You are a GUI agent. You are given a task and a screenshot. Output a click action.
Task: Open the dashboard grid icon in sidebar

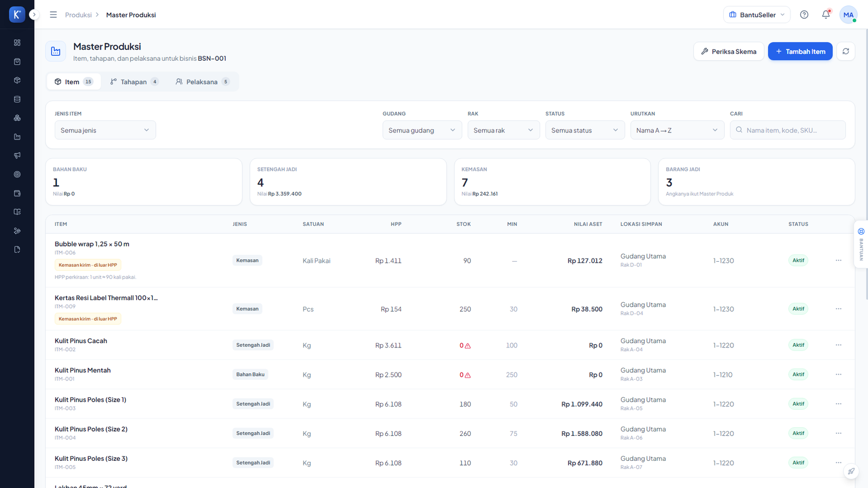(17, 42)
